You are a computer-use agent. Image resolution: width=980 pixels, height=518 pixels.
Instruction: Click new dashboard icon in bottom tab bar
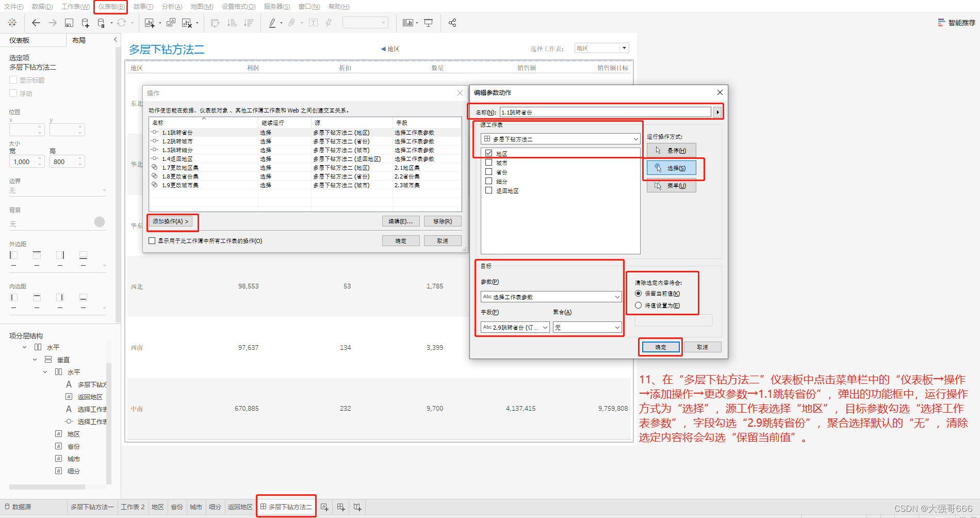tap(341, 507)
